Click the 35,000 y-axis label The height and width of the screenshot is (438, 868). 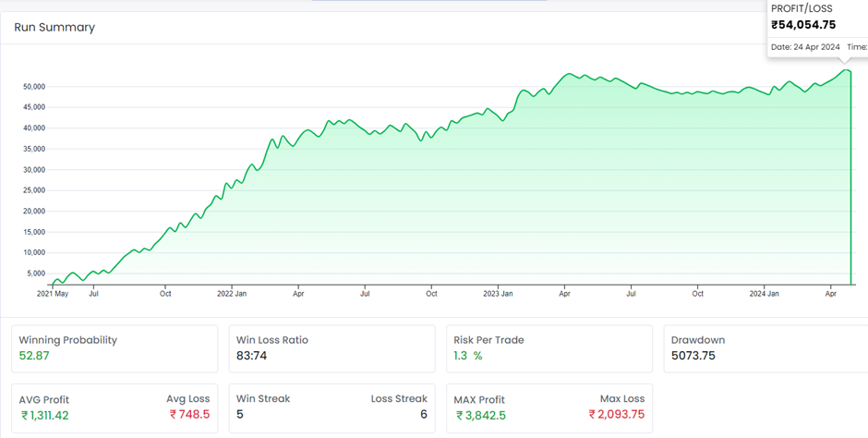point(34,149)
